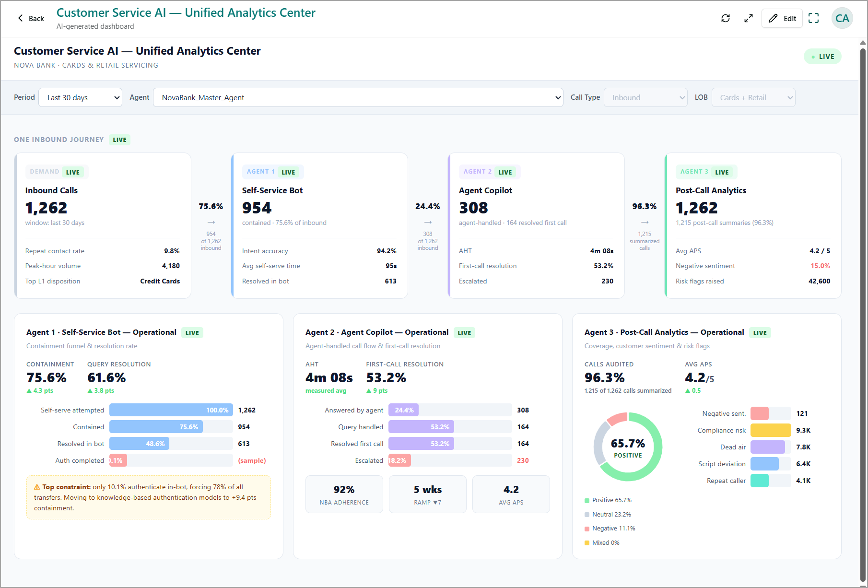
Task: Click the Repeat caller teal bar
Action: tap(760, 481)
